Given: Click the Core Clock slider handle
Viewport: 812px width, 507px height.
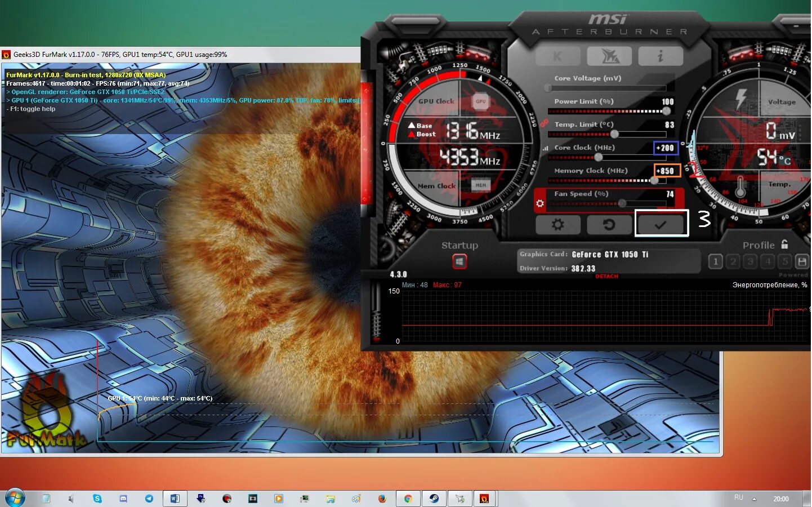Looking at the screenshot, I should 598,157.
